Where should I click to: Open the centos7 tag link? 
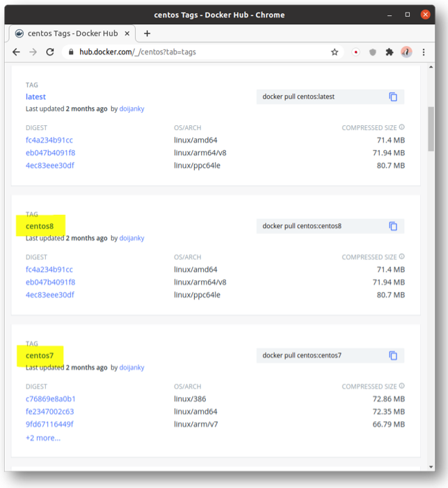click(40, 355)
